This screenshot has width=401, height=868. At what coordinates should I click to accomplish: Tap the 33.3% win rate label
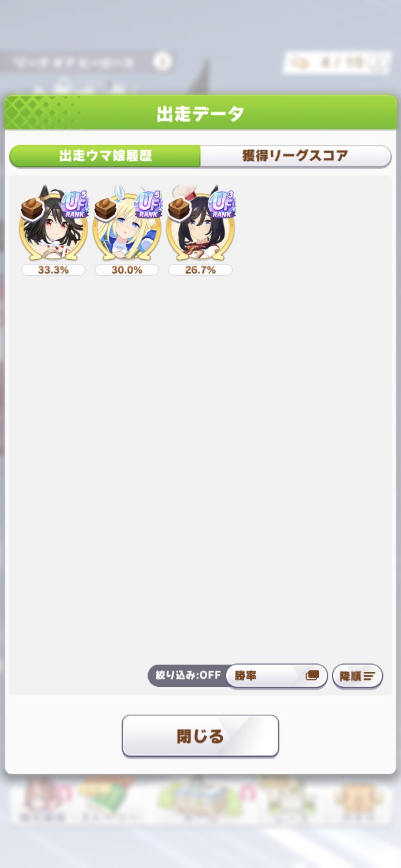tap(53, 270)
